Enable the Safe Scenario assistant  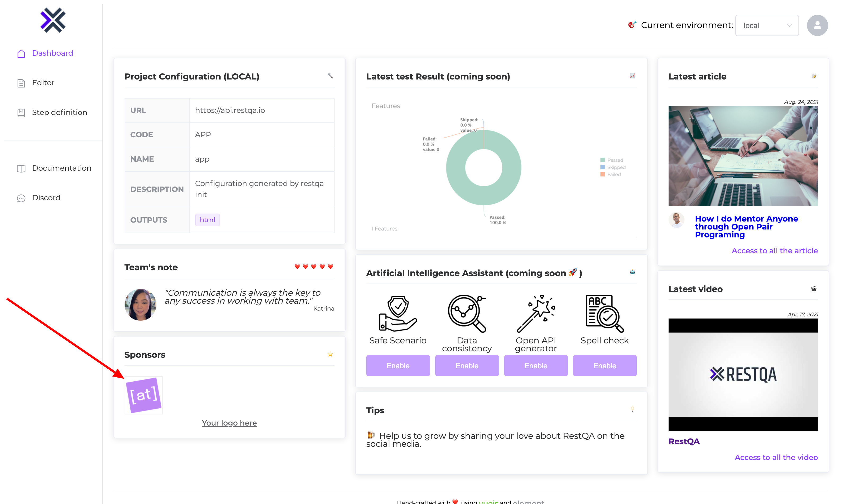pos(398,366)
